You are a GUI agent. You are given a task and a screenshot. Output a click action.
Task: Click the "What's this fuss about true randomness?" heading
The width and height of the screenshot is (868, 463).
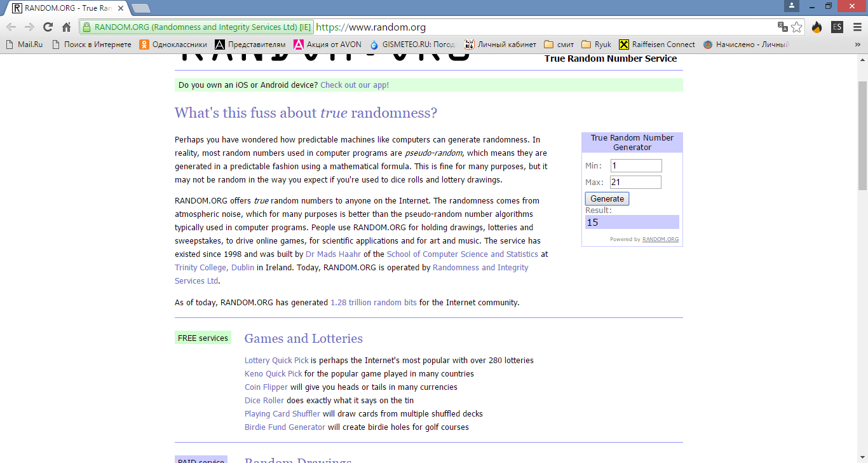(306, 113)
